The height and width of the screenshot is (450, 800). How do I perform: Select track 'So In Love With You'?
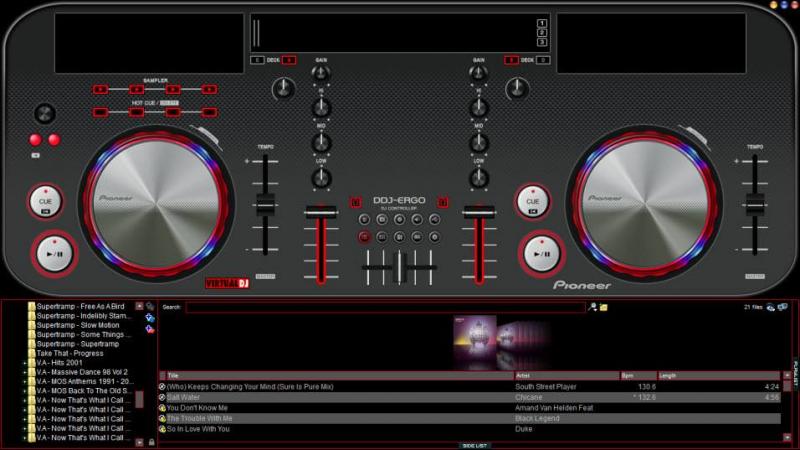(x=469, y=430)
